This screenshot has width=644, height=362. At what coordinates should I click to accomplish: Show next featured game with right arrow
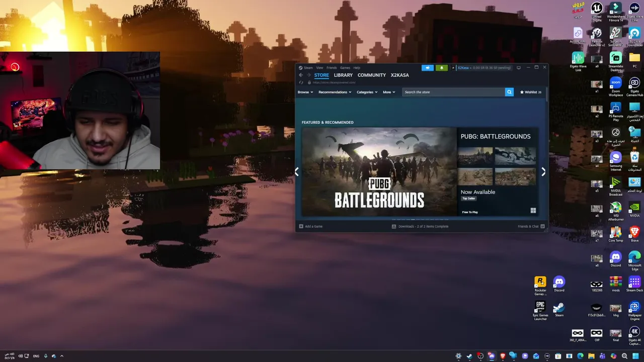(543, 172)
